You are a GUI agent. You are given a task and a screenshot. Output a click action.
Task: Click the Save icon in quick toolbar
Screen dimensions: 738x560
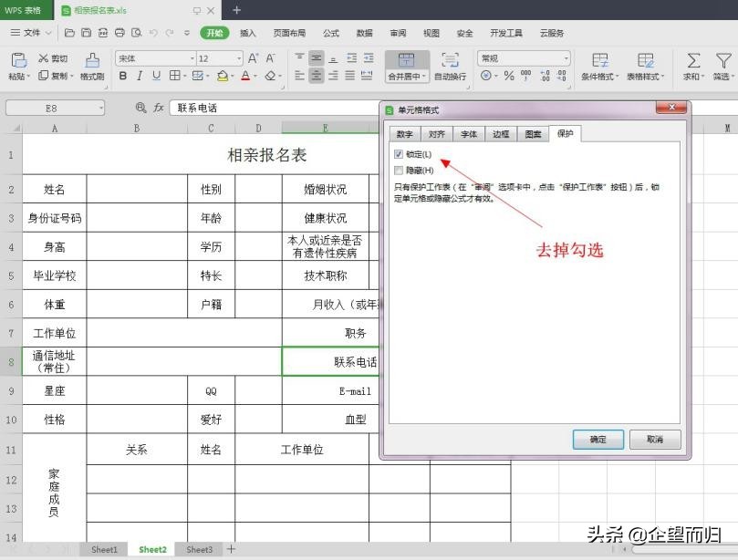86,33
